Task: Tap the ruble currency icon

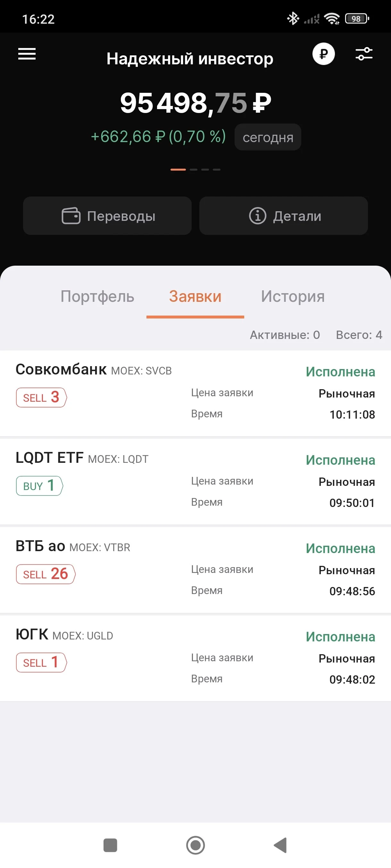Action: tap(323, 54)
